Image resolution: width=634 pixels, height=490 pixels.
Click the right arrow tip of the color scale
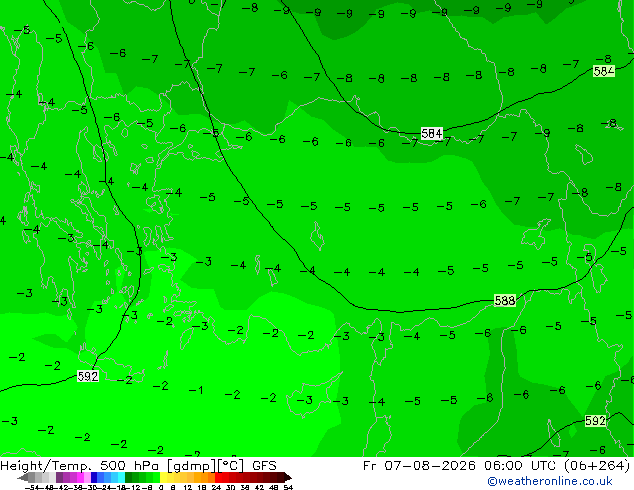click(x=290, y=477)
